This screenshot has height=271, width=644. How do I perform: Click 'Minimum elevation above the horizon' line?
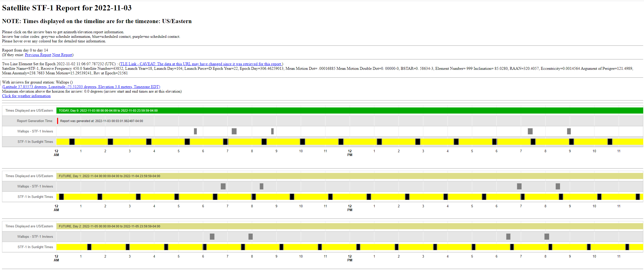pos(92,91)
